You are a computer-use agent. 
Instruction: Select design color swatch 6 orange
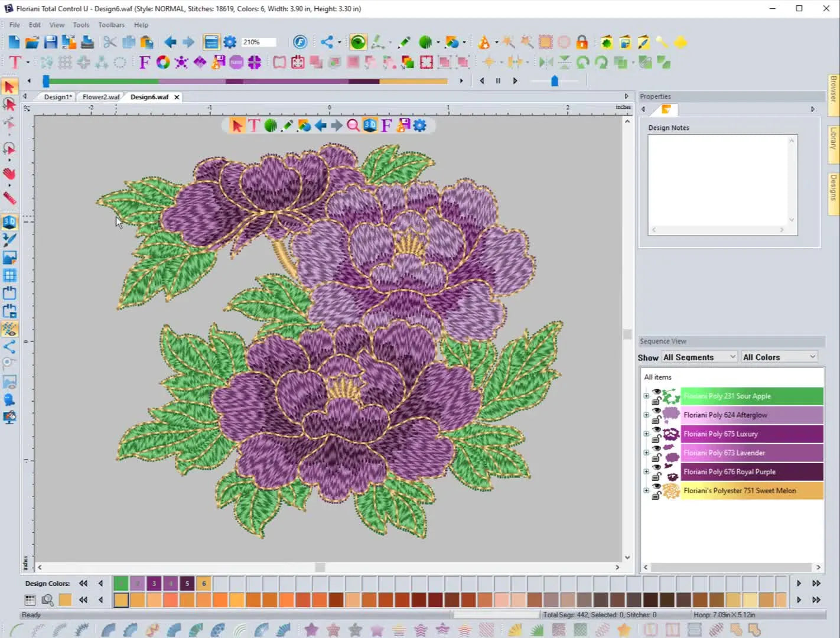coord(204,583)
